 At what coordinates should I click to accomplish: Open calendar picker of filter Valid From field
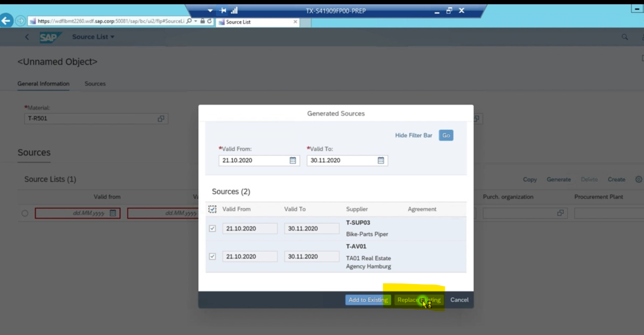(293, 160)
